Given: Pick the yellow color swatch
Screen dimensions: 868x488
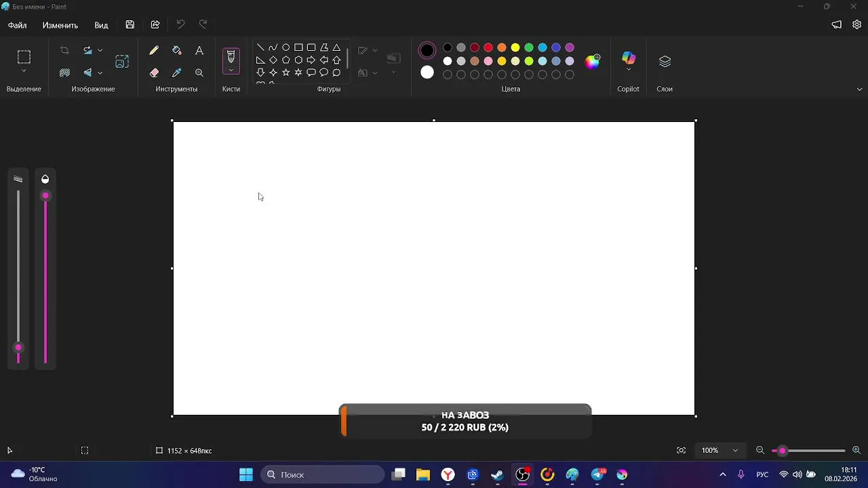Looking at the screenshot, I should 515,47.
